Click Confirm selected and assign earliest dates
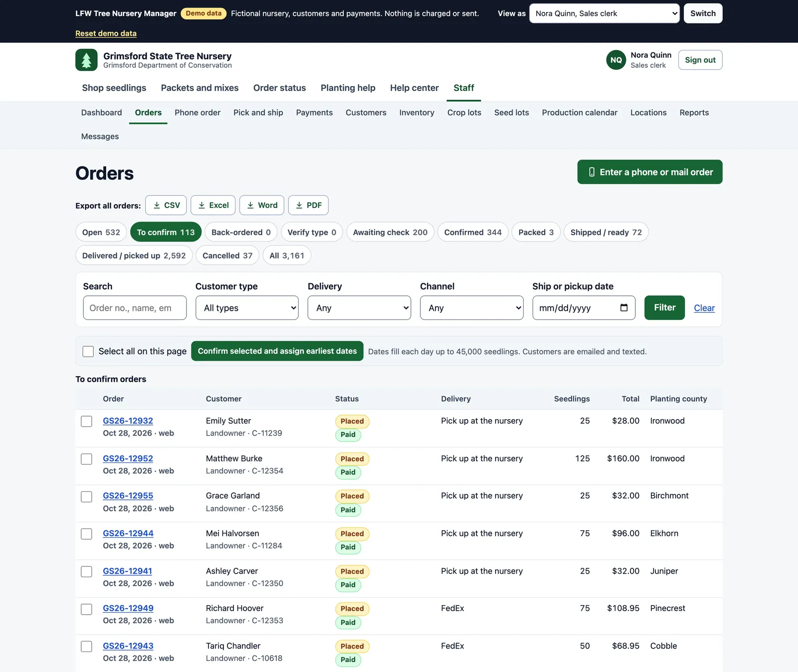Screen dimensions: 798x672 pos(277,351)
